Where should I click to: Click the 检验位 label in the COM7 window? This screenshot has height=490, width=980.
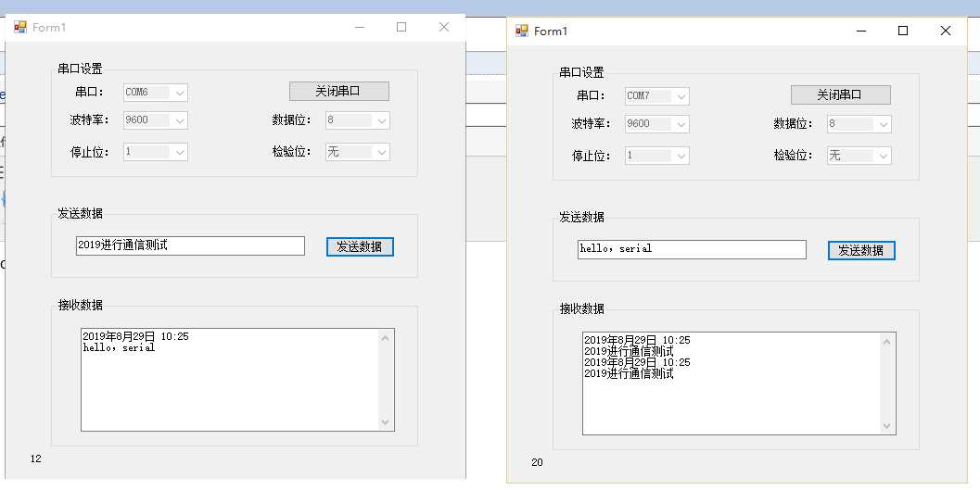tap(793, 156)
